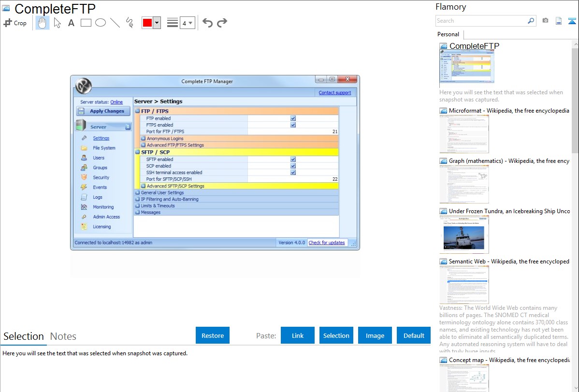Click the Logs page icon

pos(84,197)
